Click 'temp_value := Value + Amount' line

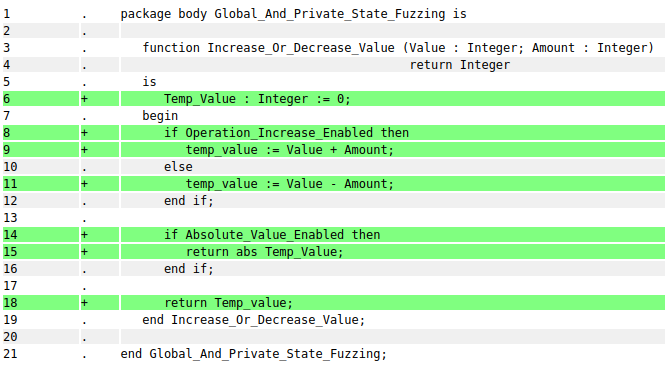coord(290,150)
